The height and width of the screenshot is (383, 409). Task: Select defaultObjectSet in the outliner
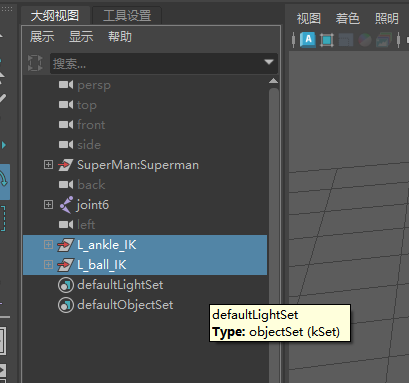pyautogui.click(x=145, y=305)
